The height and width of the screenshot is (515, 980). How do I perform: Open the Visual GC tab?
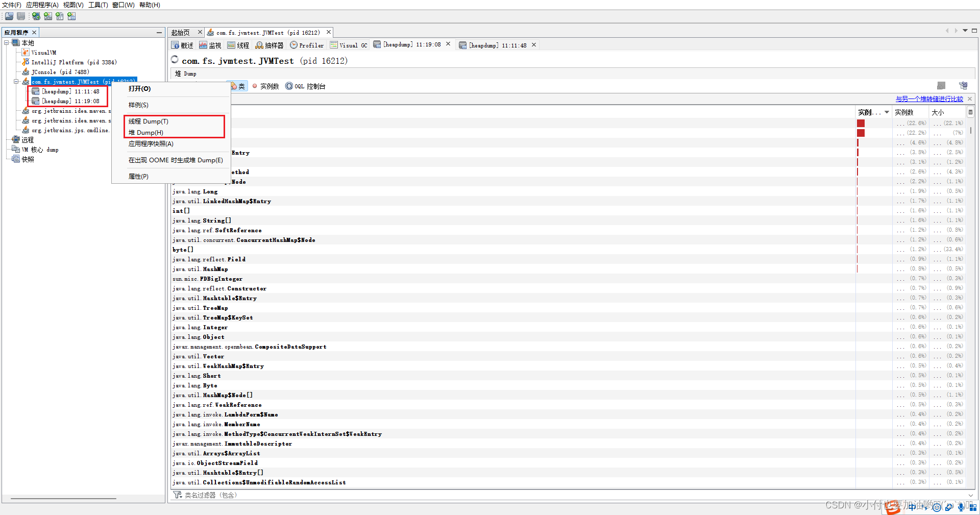349,45
